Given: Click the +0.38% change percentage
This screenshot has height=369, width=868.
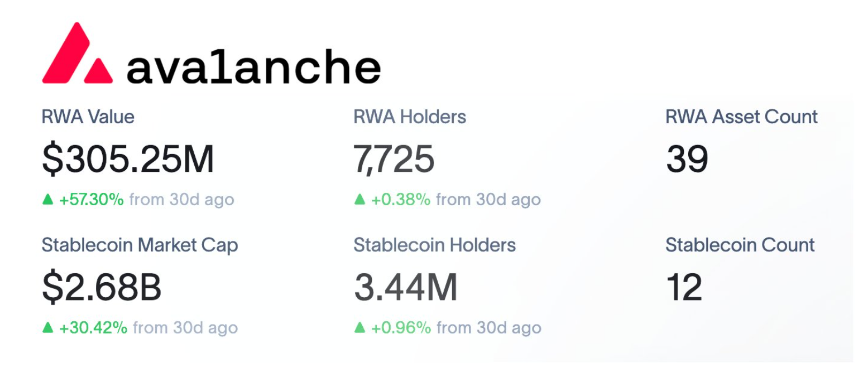Looking at the screenshot, I should click(x=401, y=200).
